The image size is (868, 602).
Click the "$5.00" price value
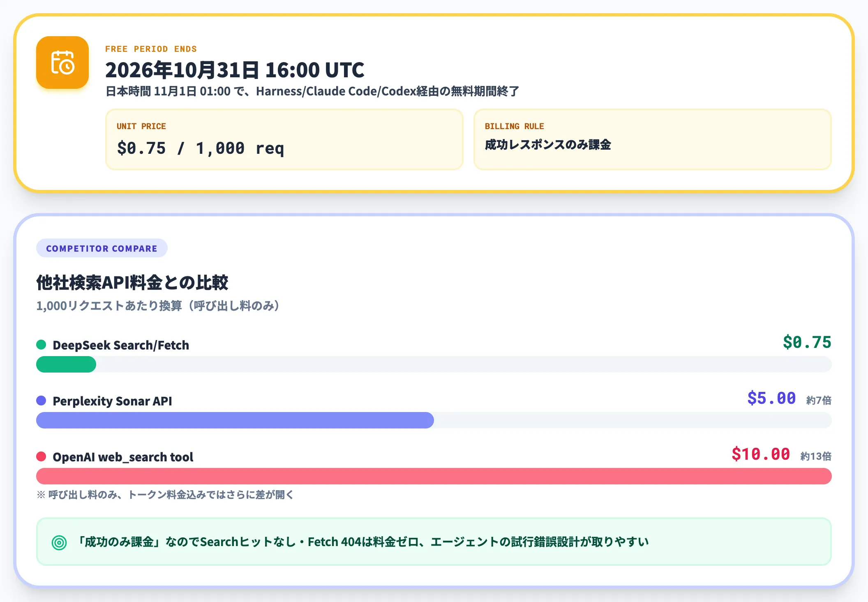[x=771, y=398]
